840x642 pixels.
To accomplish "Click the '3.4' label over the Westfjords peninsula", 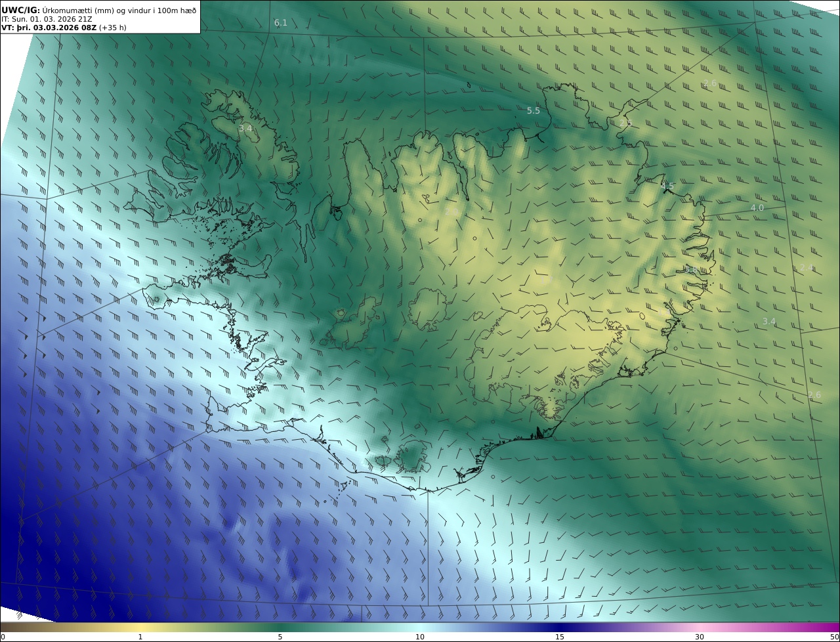I will point(245,128).
